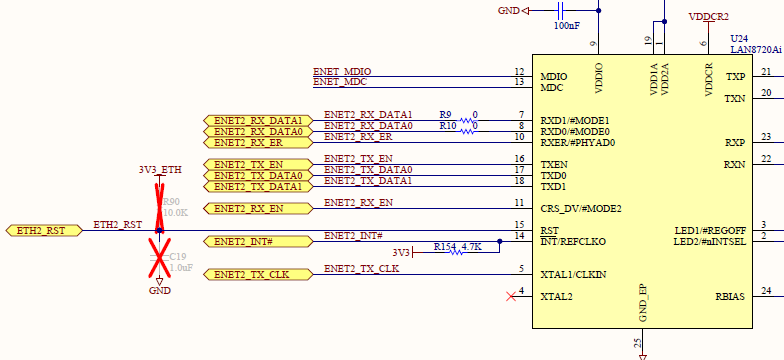Select the junction dot on ETH2_RST net
Image resolution: width=784 pixels, height=360 pixels.
click(160, 230)
